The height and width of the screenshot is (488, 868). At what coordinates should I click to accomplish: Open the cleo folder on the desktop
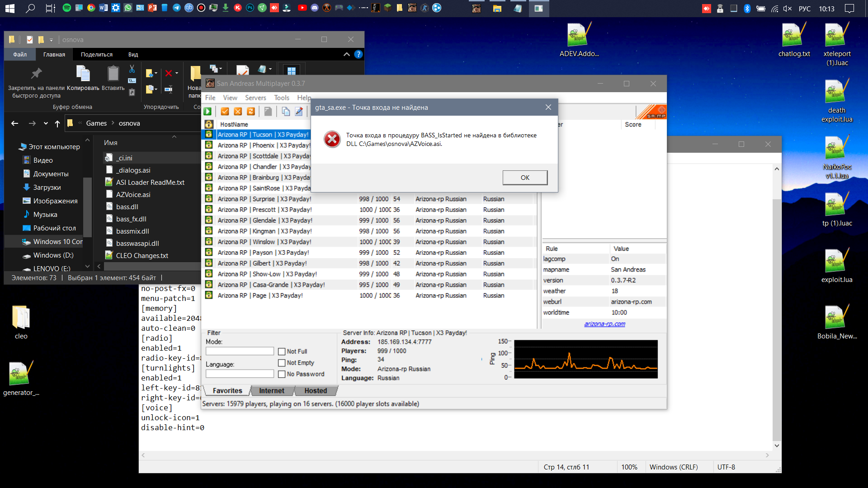pos(21,322)
